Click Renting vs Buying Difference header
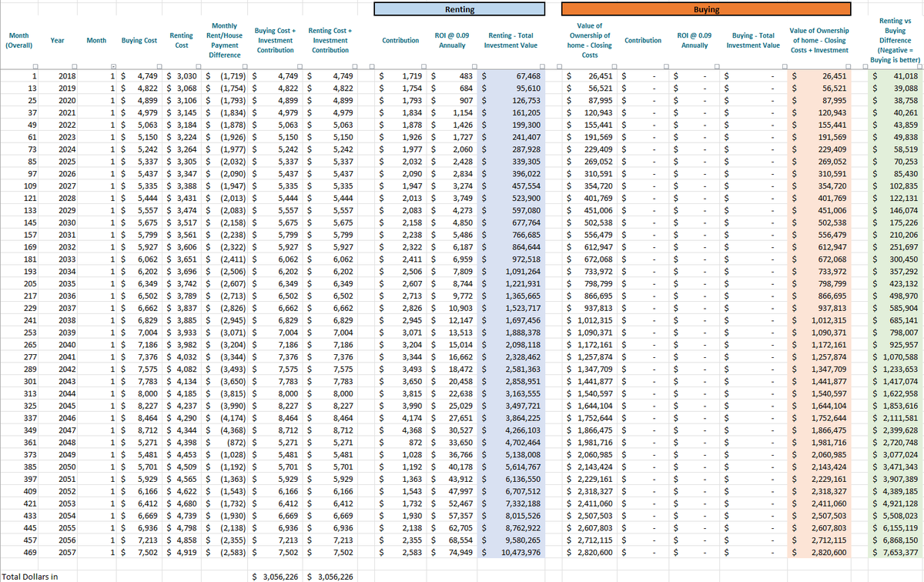The width and height of the screenshot is (924, 582). point(894,41)
